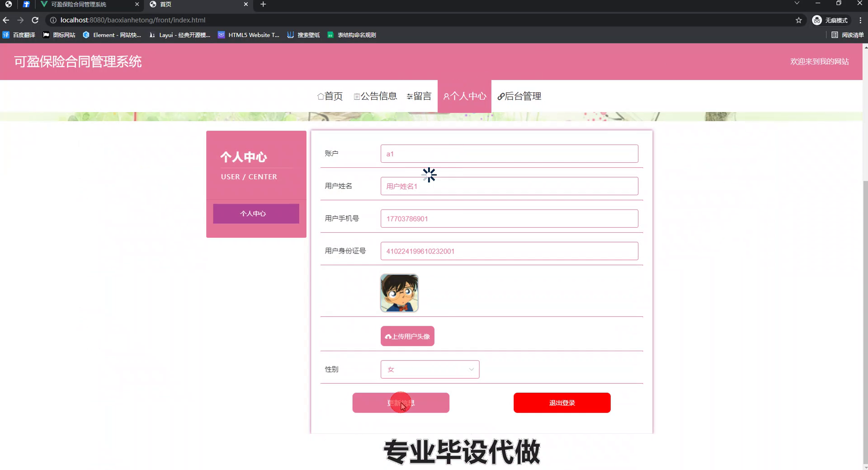Close the 首页 tab
Viewport: 868px width, 470px height.
click(245, 4)
